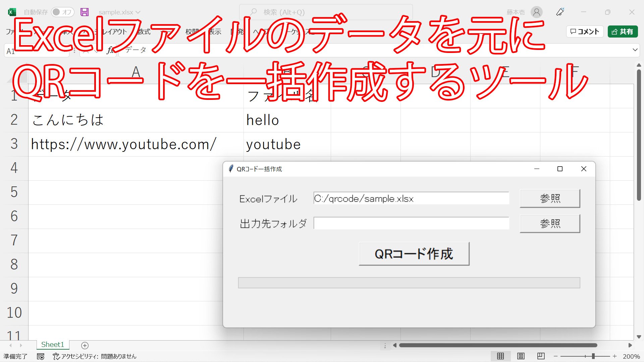The height and width of the screenshot is (362, 644).
Task: Click the zoom slider handle
Action: pyautogui.click(x=593, y=356)
